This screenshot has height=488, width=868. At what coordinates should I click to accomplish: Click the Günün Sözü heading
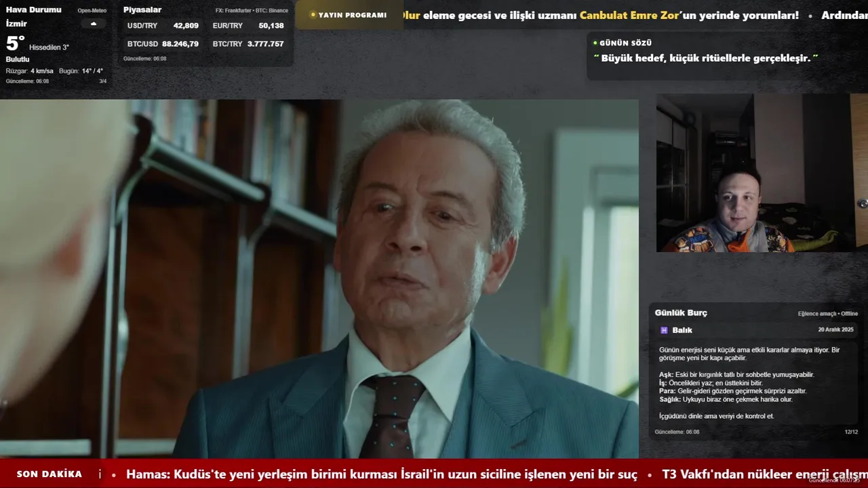[625, 43]
